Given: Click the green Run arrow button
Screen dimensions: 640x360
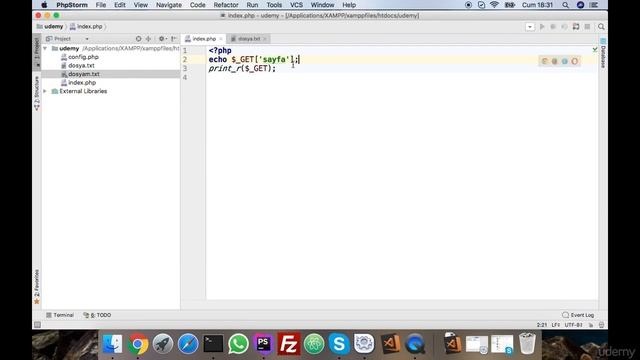Looking at the screenshot, I should 542,27.
